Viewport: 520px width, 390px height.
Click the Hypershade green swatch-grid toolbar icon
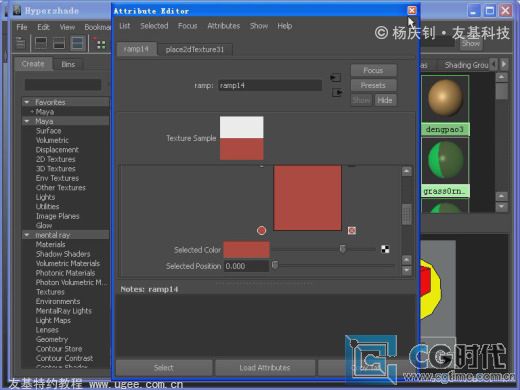pos(100,43)
